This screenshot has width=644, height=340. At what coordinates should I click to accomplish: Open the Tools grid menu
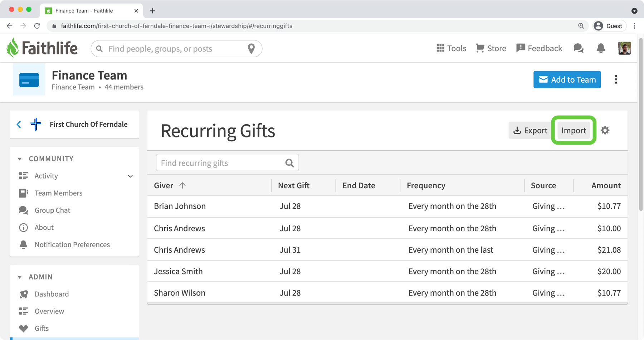tap(451, 48)
